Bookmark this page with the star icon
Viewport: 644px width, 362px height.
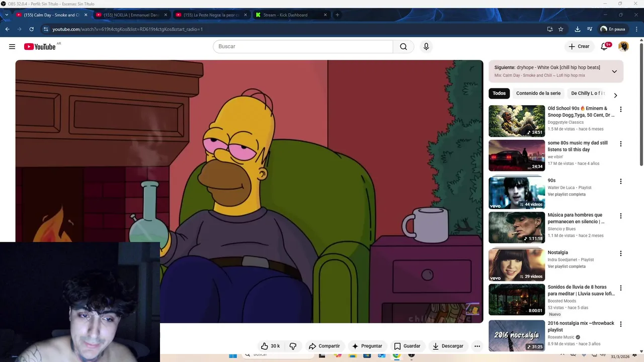pos(561,29)
